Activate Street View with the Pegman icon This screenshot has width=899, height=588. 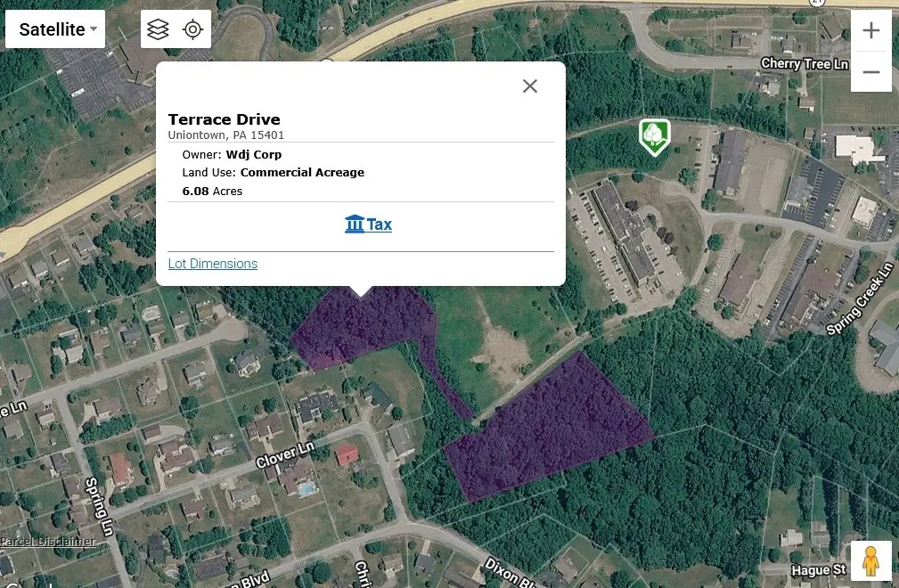coord(870,560)
